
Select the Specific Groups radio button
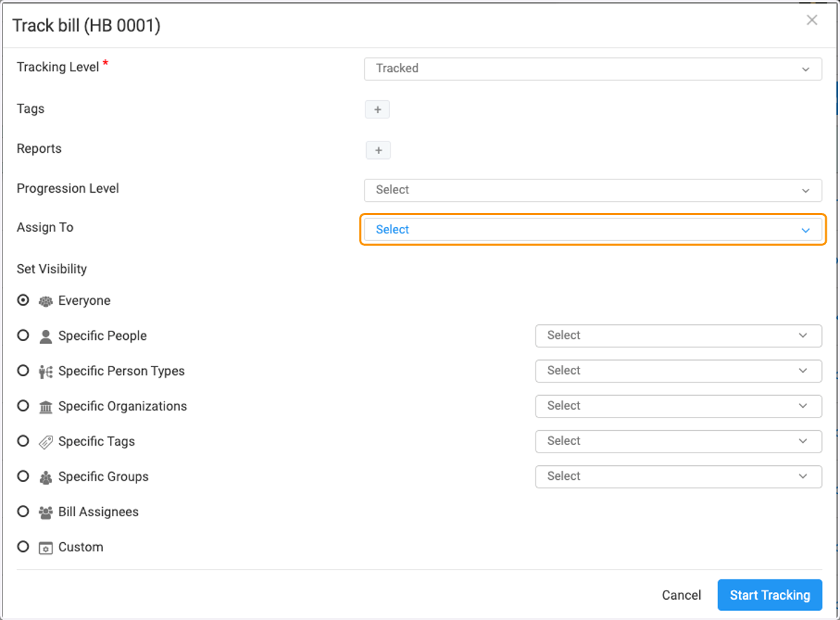point(23,476)
